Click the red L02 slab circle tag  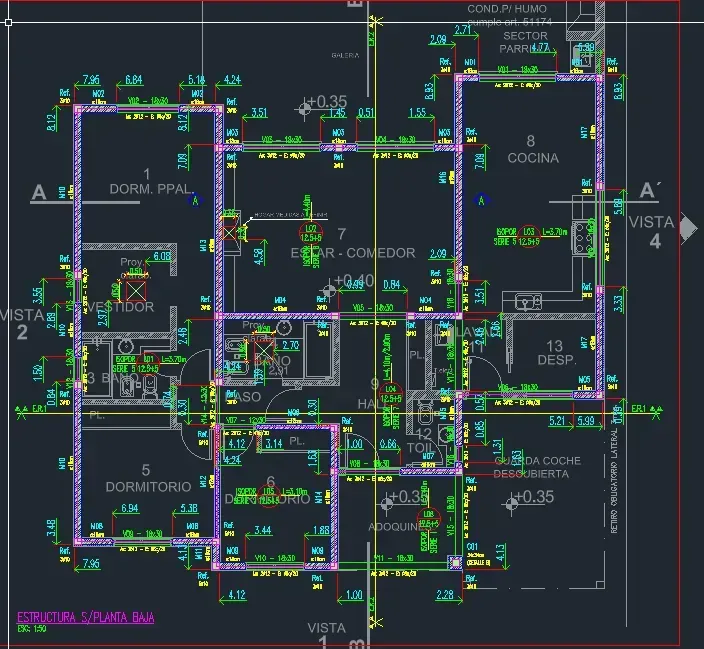(311, 233)
